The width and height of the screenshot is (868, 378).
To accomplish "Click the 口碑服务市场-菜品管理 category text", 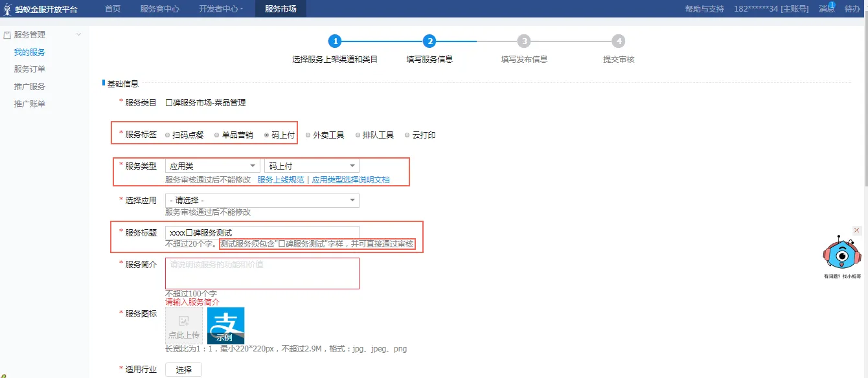I will point(205,103).
